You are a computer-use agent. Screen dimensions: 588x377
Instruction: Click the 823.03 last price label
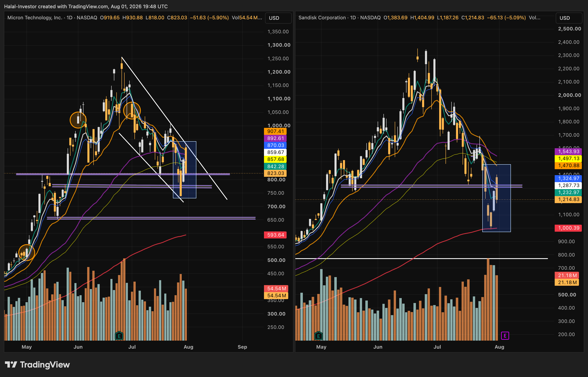pyautogui.click(x=275, y=173)
